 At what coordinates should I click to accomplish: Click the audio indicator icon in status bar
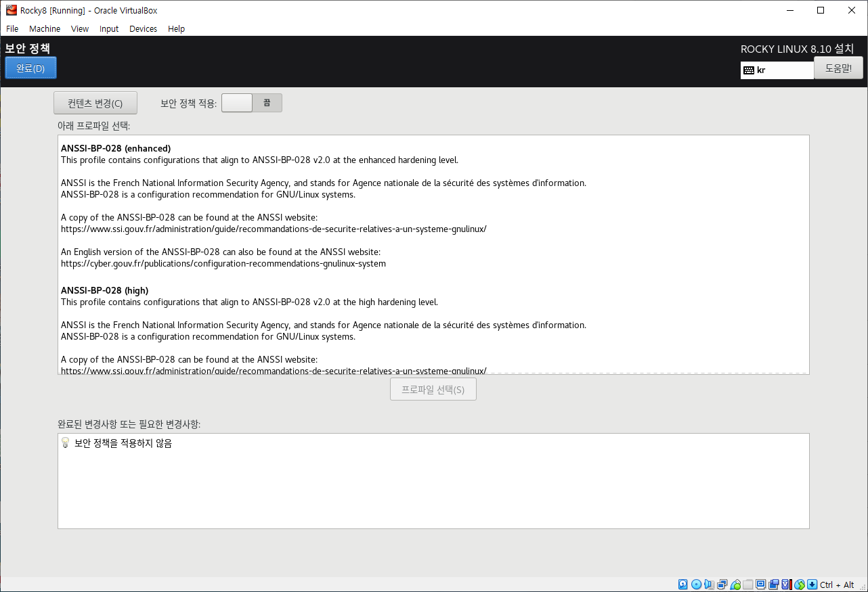point(709,585)
